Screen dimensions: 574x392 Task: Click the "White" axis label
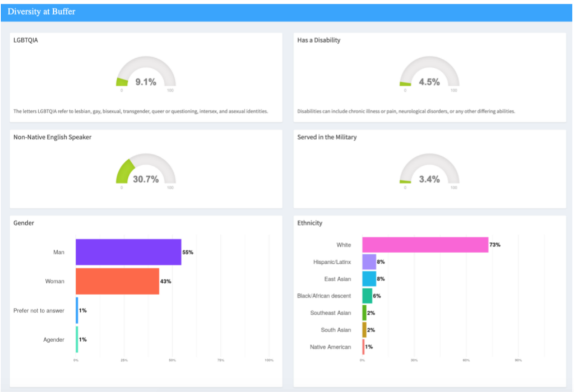click(344, 245)
